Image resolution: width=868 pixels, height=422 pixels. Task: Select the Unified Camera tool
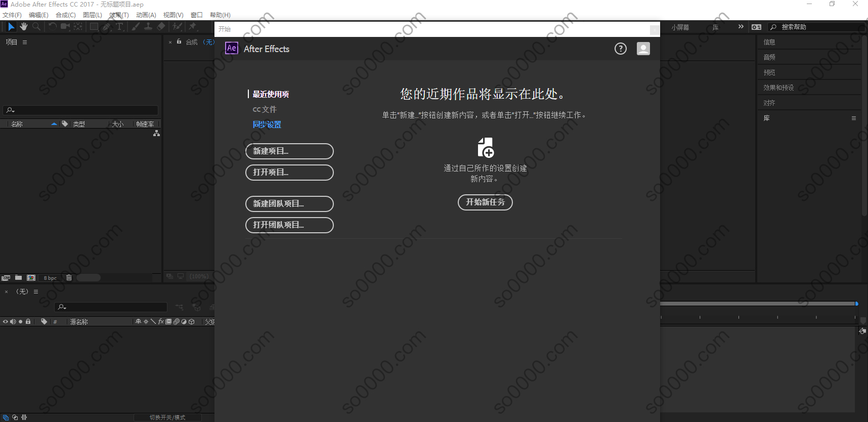click(65, 27)
